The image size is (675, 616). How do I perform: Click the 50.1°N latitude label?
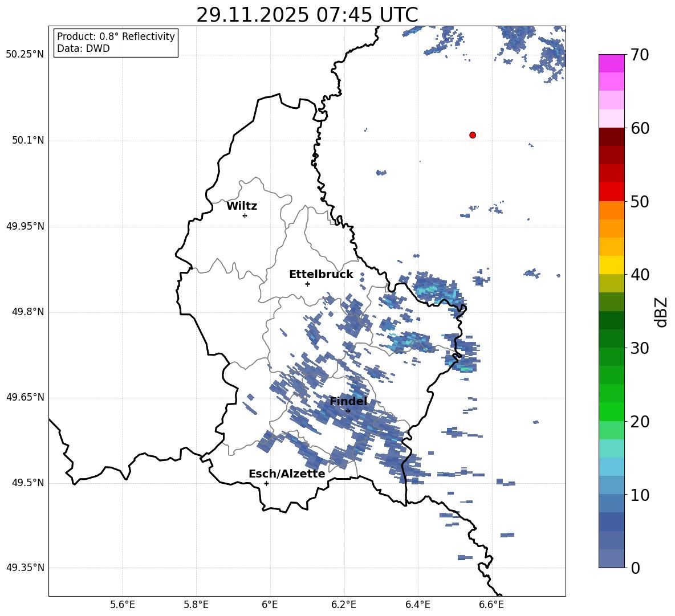point(27,140)
